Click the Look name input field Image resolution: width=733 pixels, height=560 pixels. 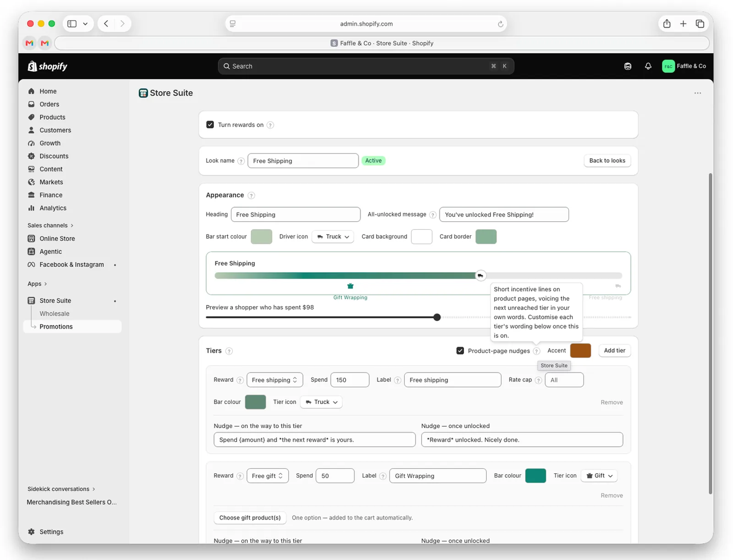[x=303, y=161]
